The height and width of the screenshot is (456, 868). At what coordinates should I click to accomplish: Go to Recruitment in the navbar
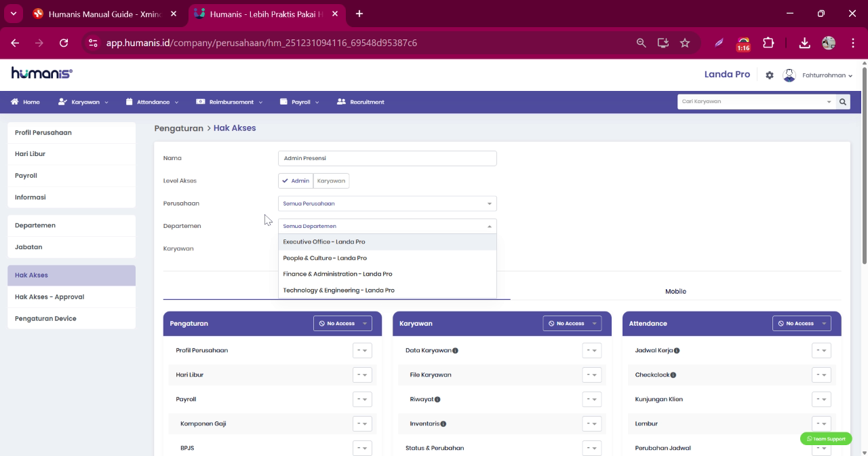tap(361, 102)
